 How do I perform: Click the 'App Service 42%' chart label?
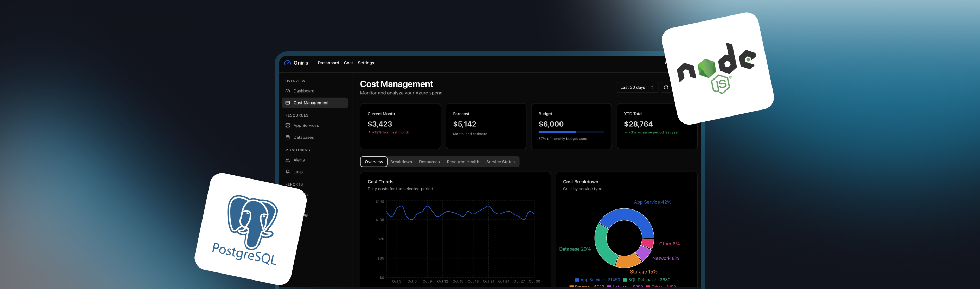652,202
